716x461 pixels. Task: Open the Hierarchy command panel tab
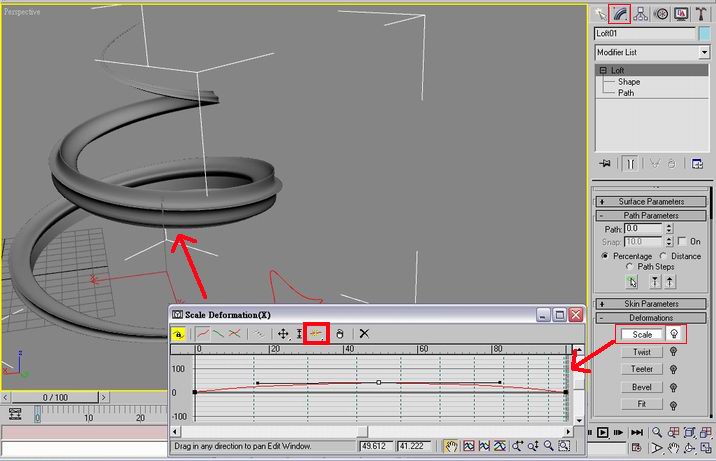tap(640, 13)
